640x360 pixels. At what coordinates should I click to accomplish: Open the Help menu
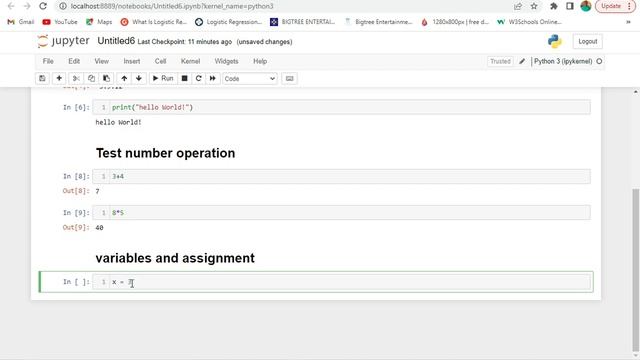pos(260,61)
